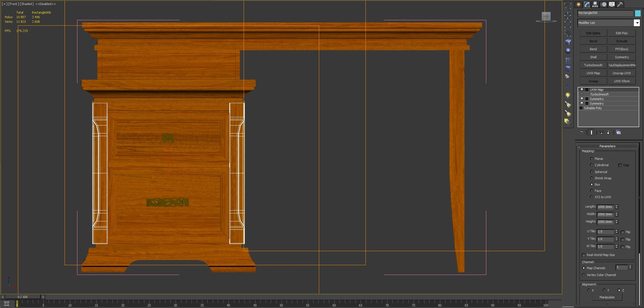644x308 pixels.
Task: Enable the Cap checkbox
Action: tap(620, 165)
